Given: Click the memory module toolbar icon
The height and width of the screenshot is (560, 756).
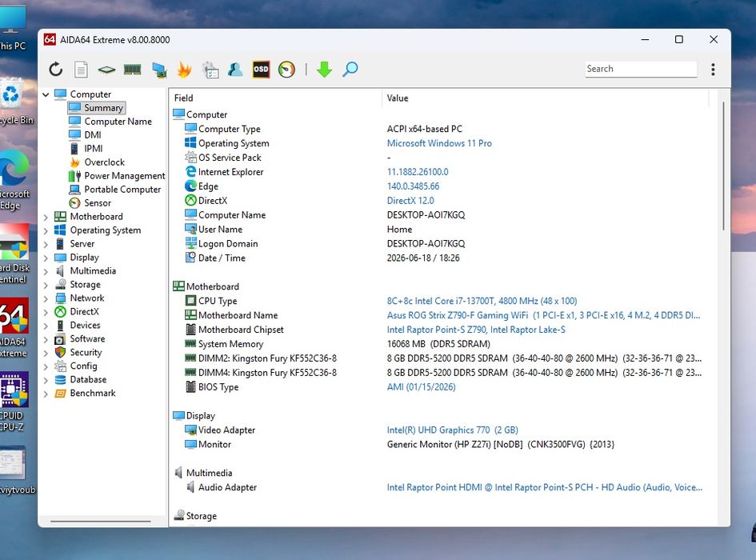Looking at the screenshot, I should [132, 70].
